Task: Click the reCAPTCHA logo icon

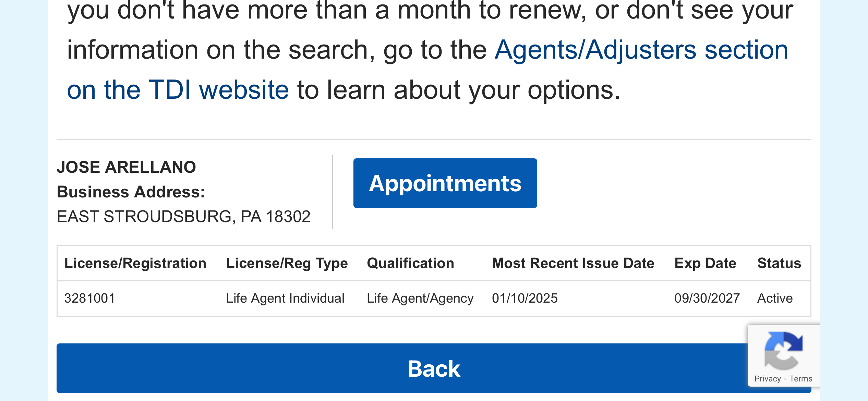Action: [x=783, y=350]
